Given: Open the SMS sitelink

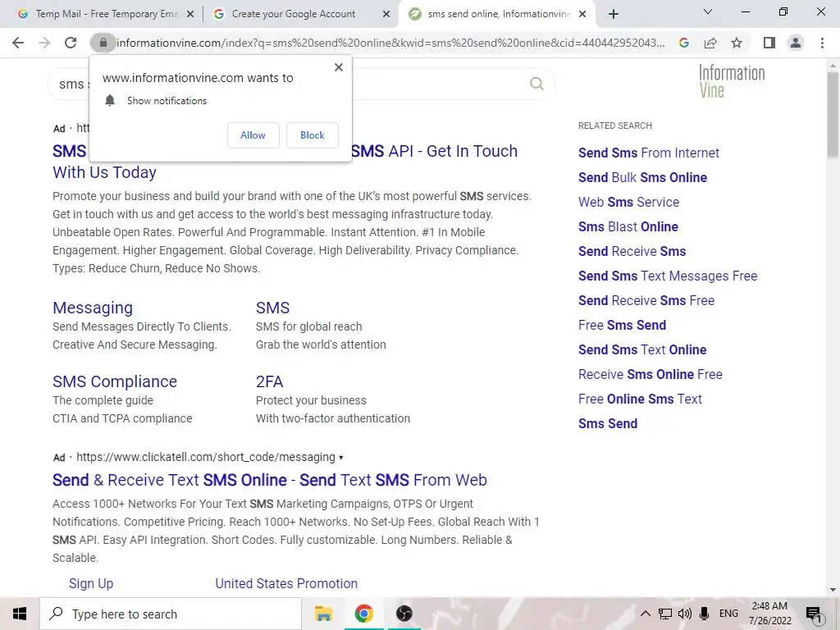Looking at the screenshot, I should pos(272,308).
